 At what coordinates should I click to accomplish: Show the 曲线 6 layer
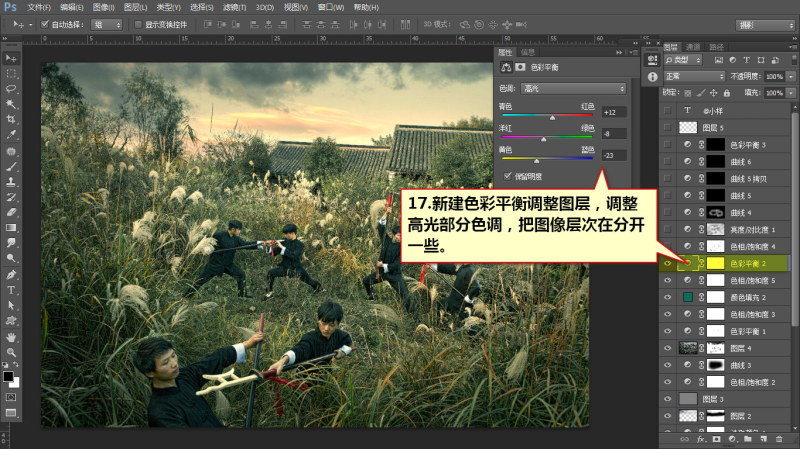pos(667,161)
